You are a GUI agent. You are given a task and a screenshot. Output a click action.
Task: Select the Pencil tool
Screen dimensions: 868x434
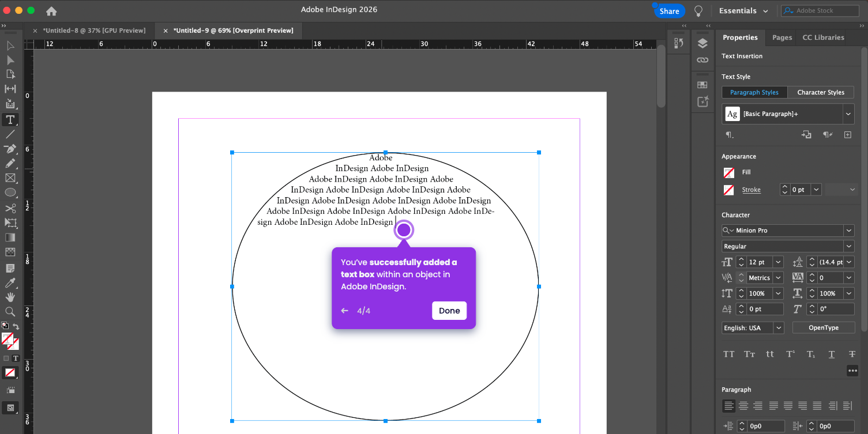pos(10,163)
